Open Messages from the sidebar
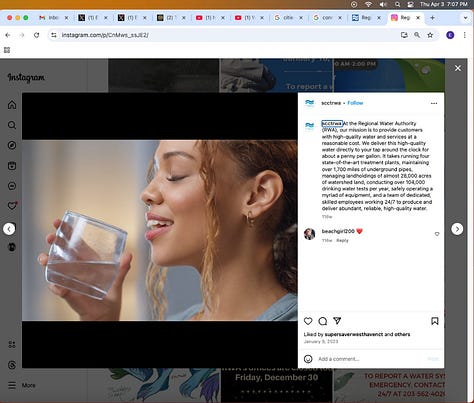Screen dimensions: 474x403 click(x=12, y=186)
